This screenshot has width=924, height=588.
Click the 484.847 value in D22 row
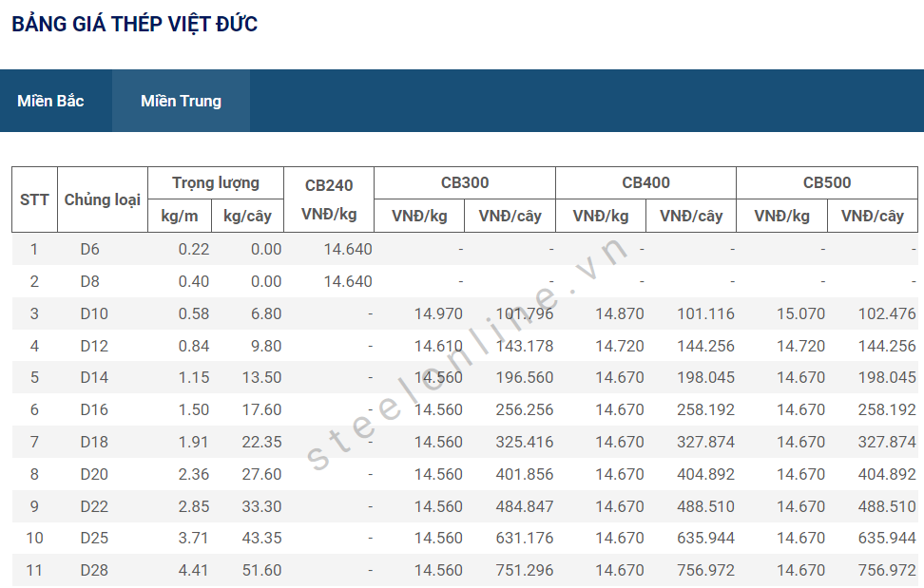click(x=525, y=506)
